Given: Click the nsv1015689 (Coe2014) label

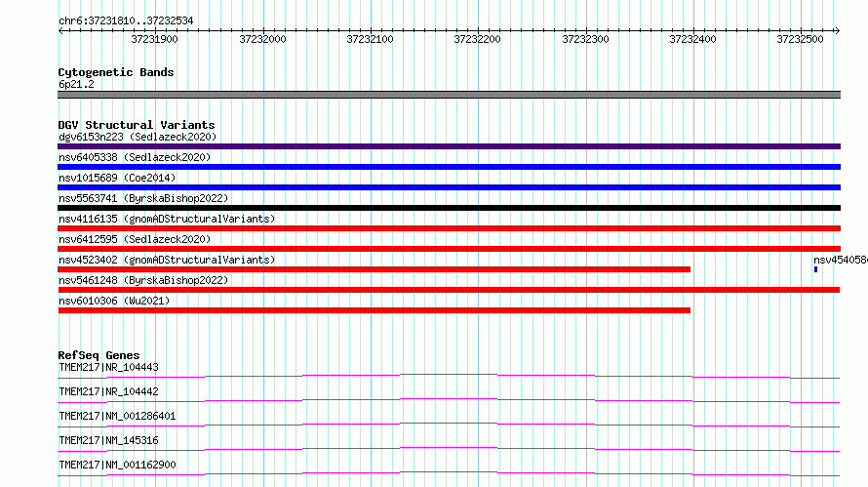Looking at the screenshot, I should tap(117, 178).
